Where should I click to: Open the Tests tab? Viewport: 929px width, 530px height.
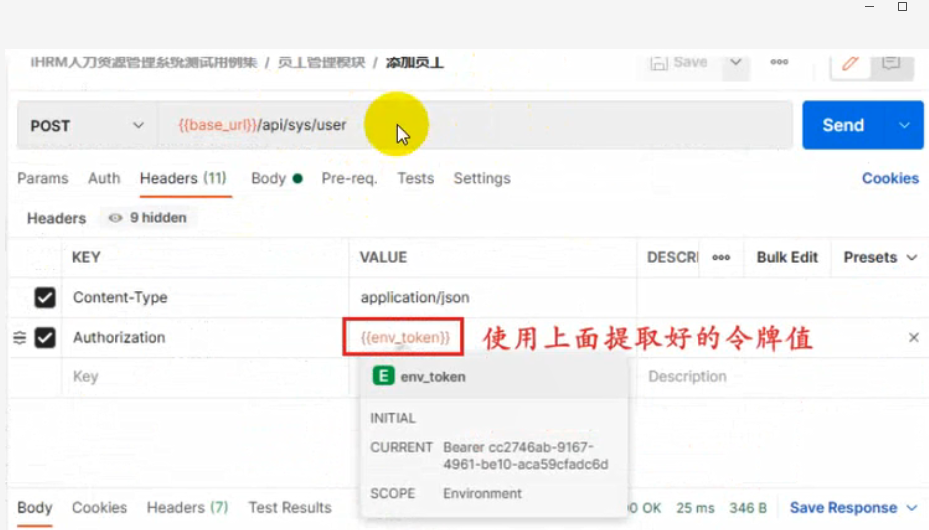pos(415,178)
